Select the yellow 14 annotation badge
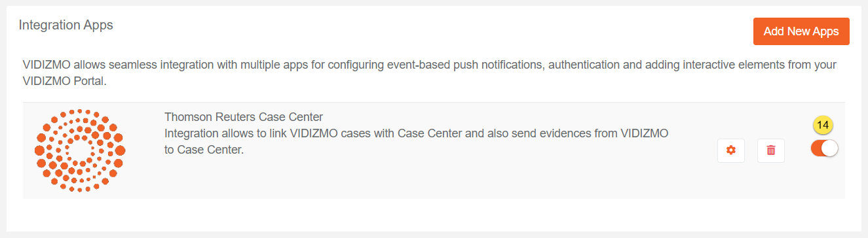Viewport: 868px width, 238px height. 823,124
